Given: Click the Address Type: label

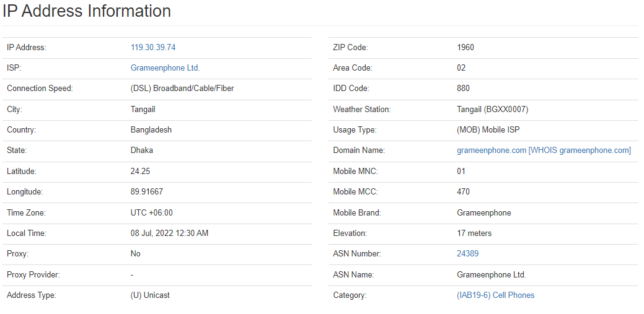Looking at the screenshot, I should [32, 295].
